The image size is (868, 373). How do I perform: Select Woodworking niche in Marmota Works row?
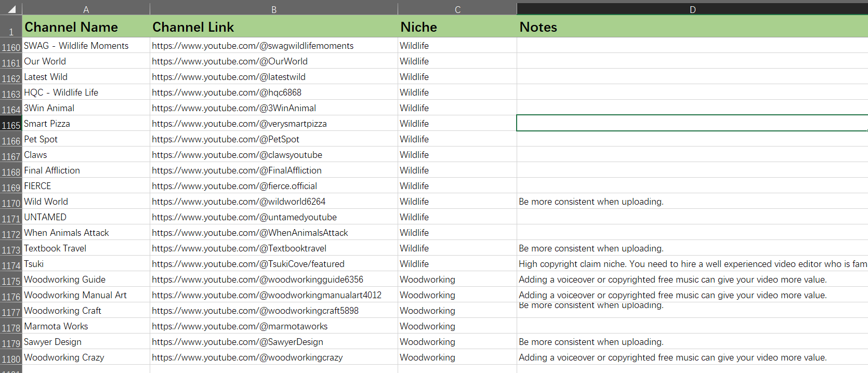(x=457, y=326)
